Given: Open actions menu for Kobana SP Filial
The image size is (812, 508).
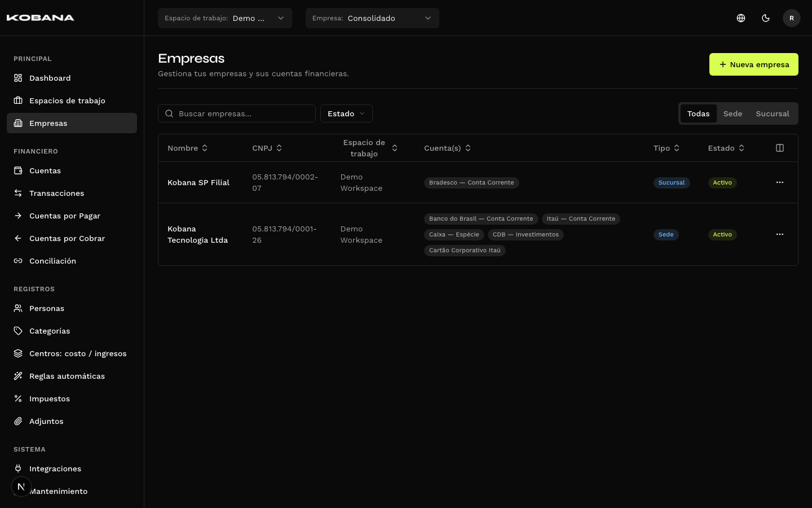Looking at the screenshot, I should (780, 182).
